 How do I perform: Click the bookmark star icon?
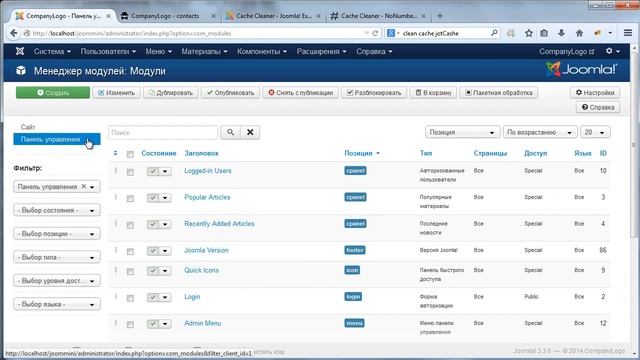point(529,33)
